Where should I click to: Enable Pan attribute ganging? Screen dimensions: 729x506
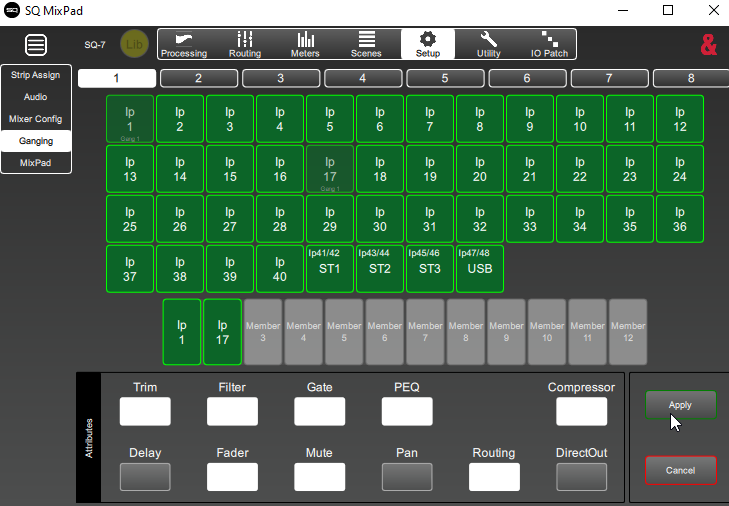(407, 477)
